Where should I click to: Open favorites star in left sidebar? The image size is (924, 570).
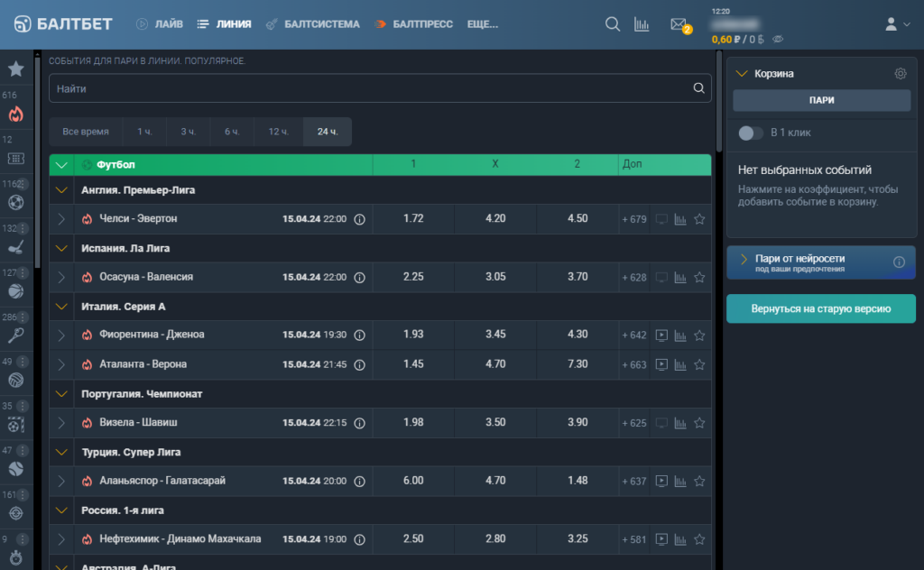16,69
